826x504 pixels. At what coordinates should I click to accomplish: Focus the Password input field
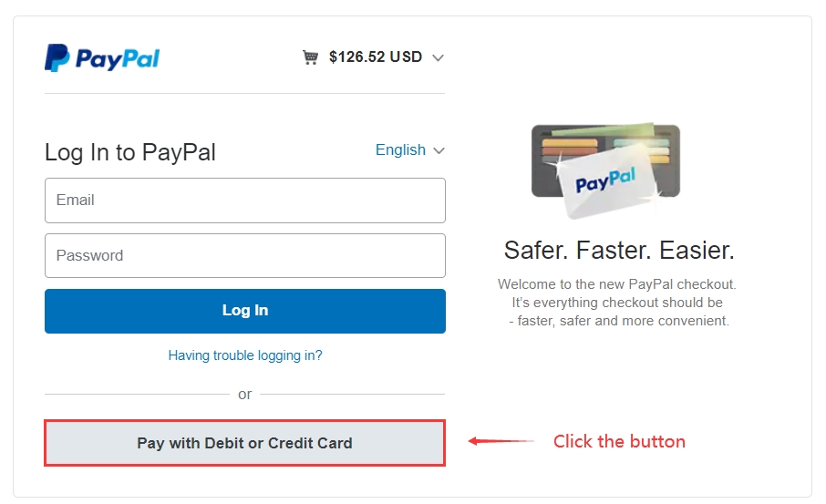[x=245, y=255]
